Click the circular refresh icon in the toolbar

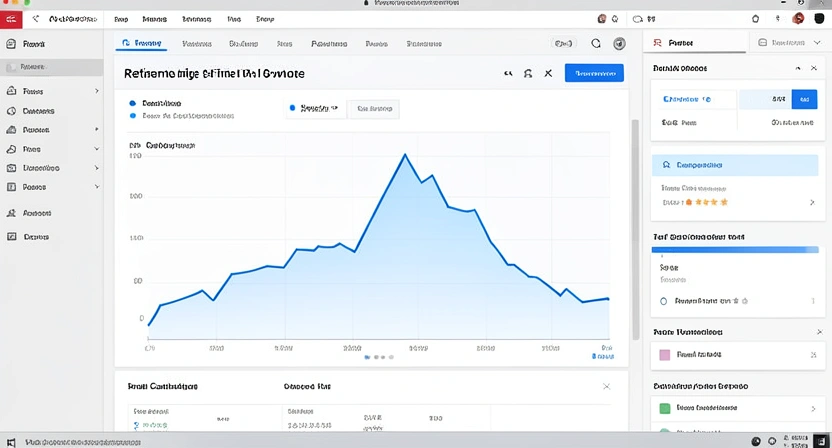point(596,44)
